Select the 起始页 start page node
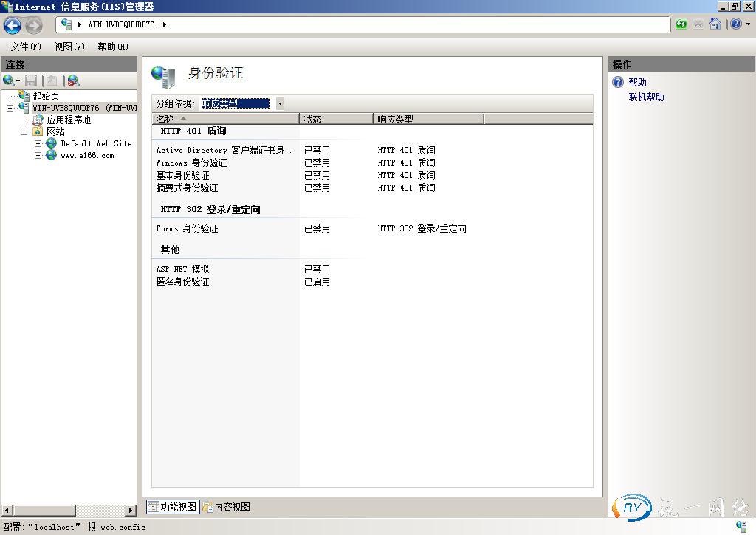 (x=46, y=96)
